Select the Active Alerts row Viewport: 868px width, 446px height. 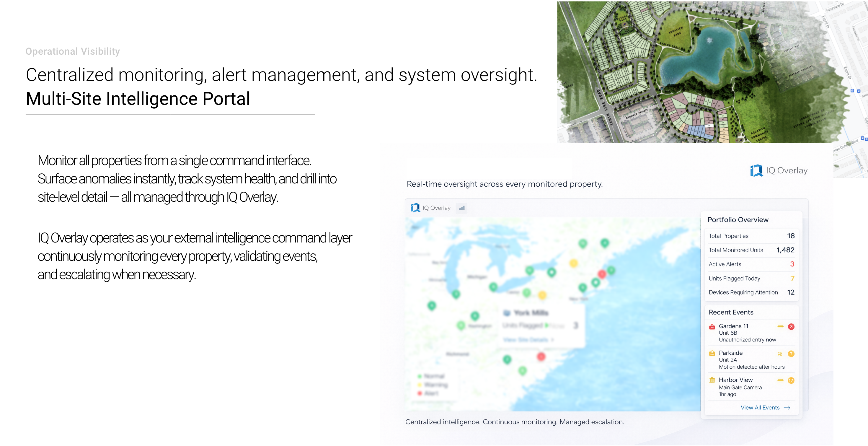(751, 264)
